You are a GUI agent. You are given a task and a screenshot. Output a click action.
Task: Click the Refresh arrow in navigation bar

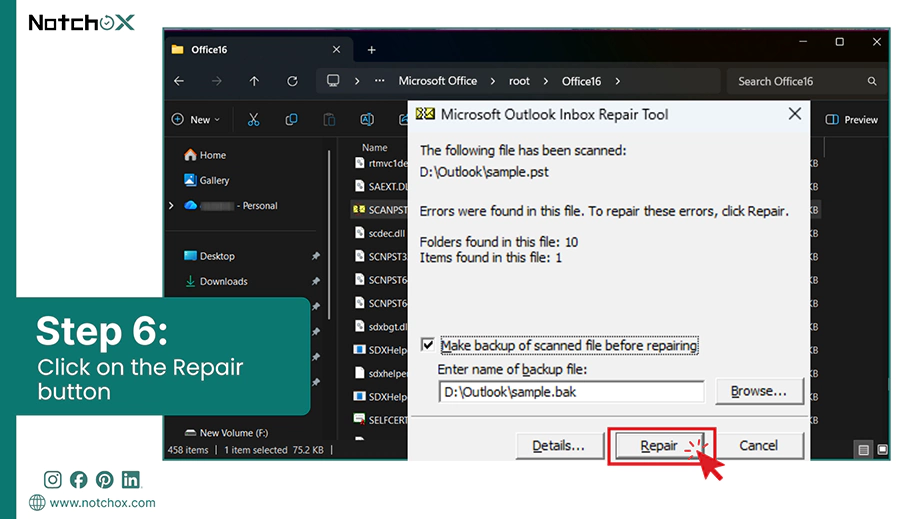click(x=292, y=81)
